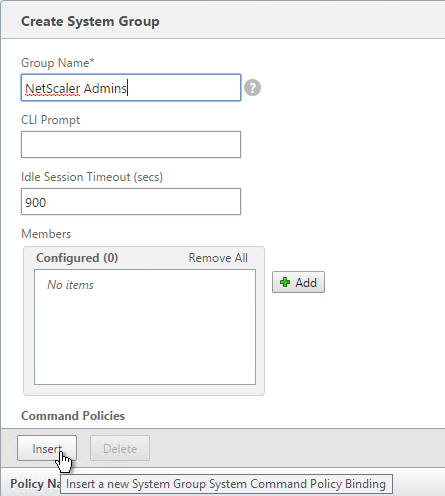Screen dimensions: 445x496
Task: Click the CLI Prompt label
Action: point(50,120)
